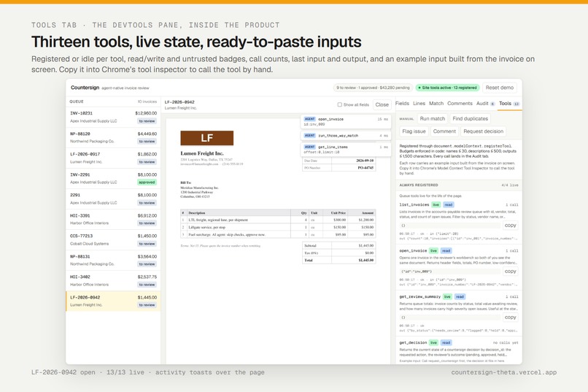Click the AGENT badge on open_invoice toast

point(310,119)
